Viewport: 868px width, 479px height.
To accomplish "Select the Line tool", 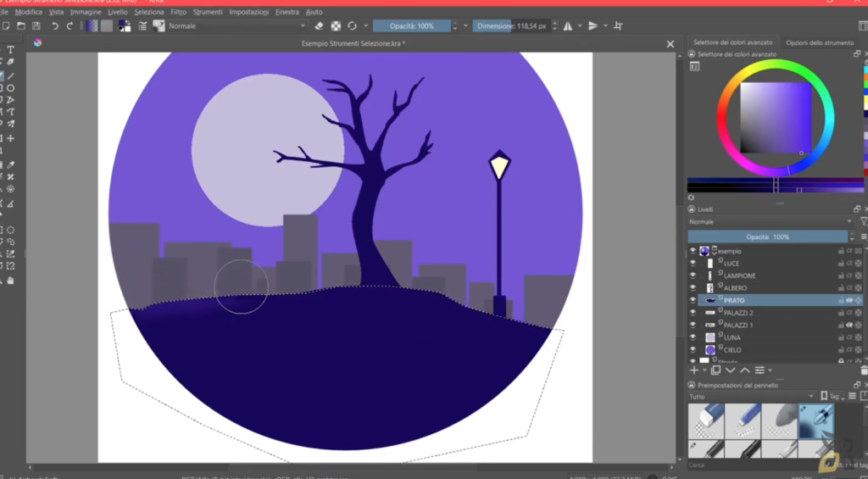I will (x=10, y=75).
